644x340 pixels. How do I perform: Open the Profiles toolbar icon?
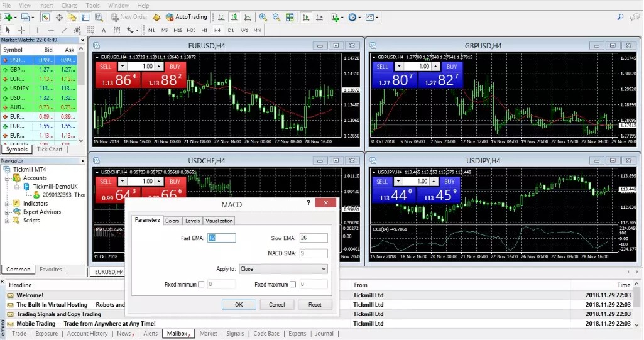click(26, 17)
